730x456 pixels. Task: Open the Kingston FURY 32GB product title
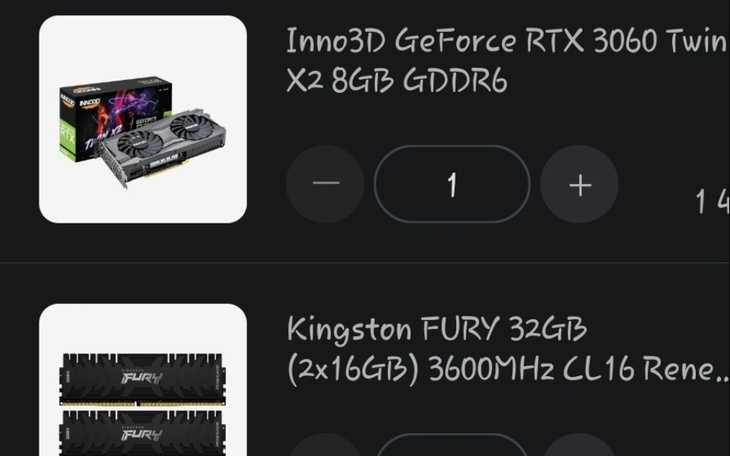tap(507, 350)
